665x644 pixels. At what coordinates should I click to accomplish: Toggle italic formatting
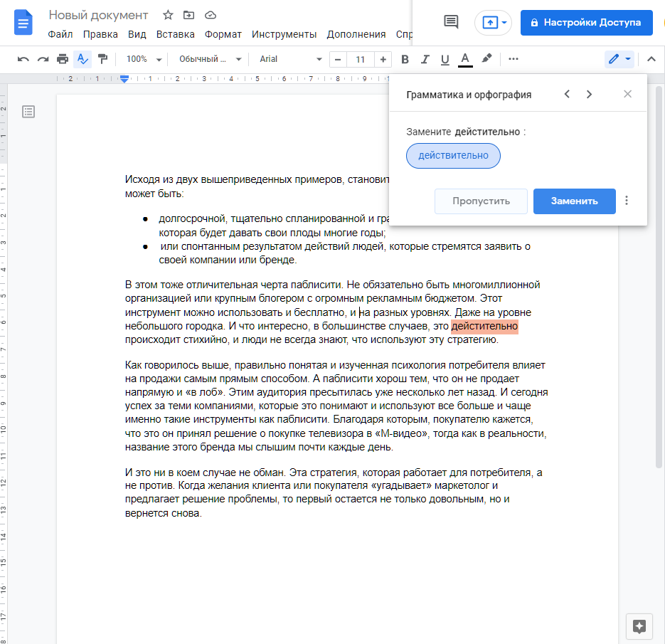click(x=425, y=59)
